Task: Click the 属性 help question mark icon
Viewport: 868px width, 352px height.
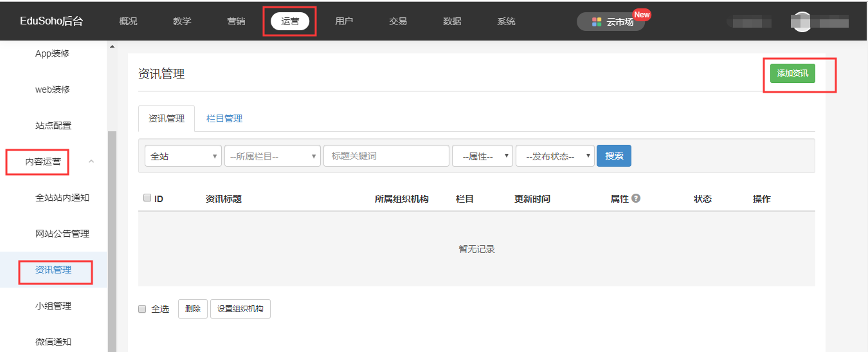Action: 636,198
